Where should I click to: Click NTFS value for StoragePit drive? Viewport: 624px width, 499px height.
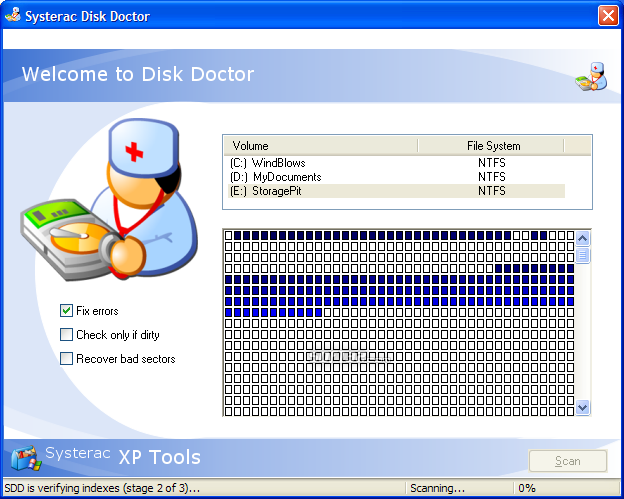point(492,191)
